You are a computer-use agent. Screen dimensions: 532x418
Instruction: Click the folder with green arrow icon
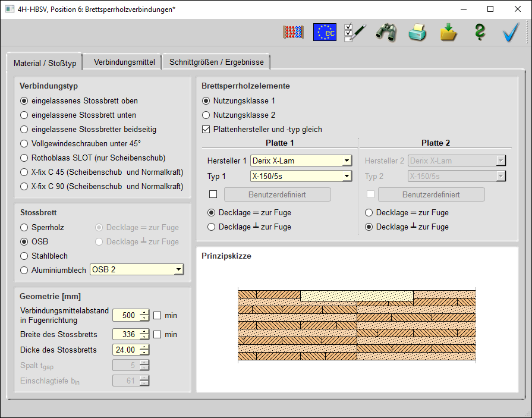pos(449,33)
